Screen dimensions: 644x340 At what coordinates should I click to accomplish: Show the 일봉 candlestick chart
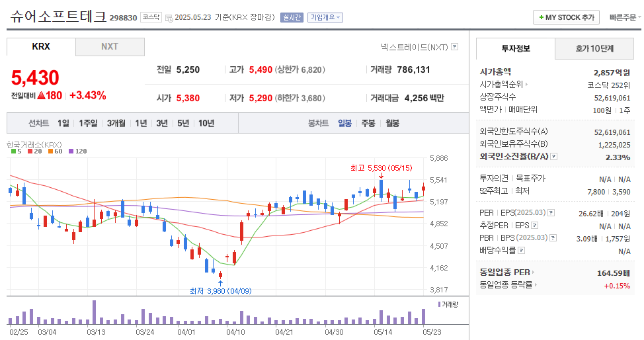coord(344,123)
